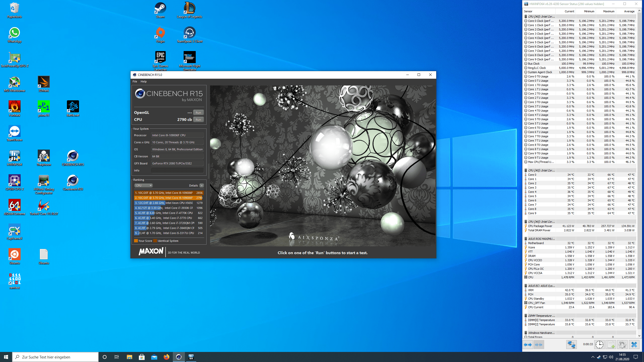Click HWiNFO Current column header
The image size is (644, 362).
click(x=566, y=11)
